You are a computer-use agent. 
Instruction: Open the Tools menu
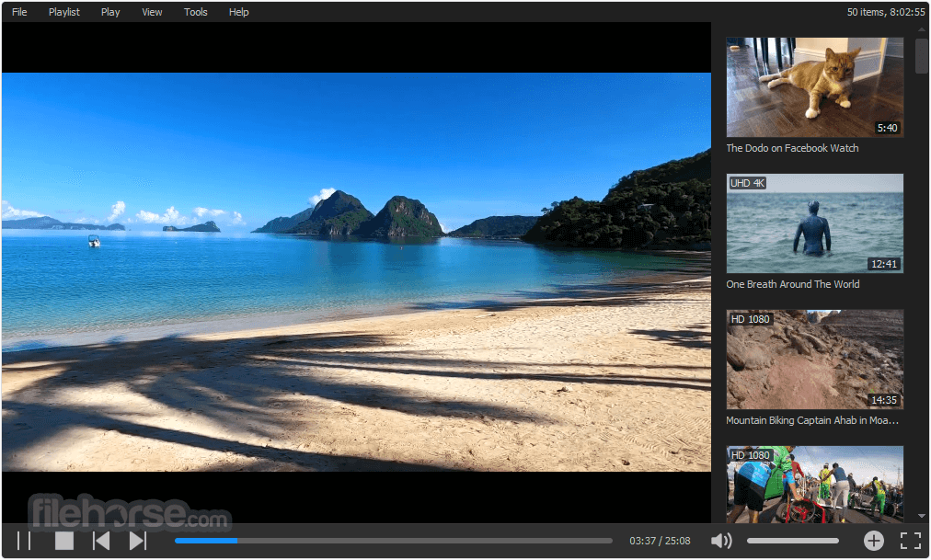[x=195, y=12]
